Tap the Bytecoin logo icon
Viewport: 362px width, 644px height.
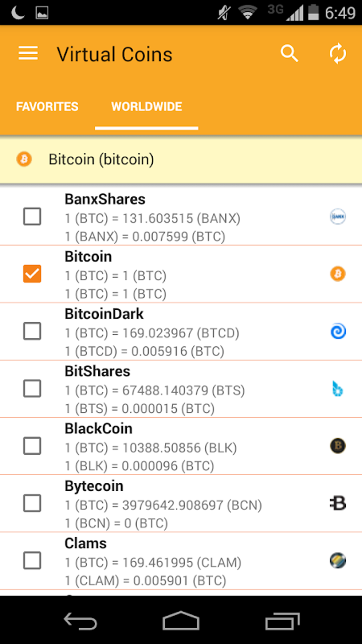338,503
